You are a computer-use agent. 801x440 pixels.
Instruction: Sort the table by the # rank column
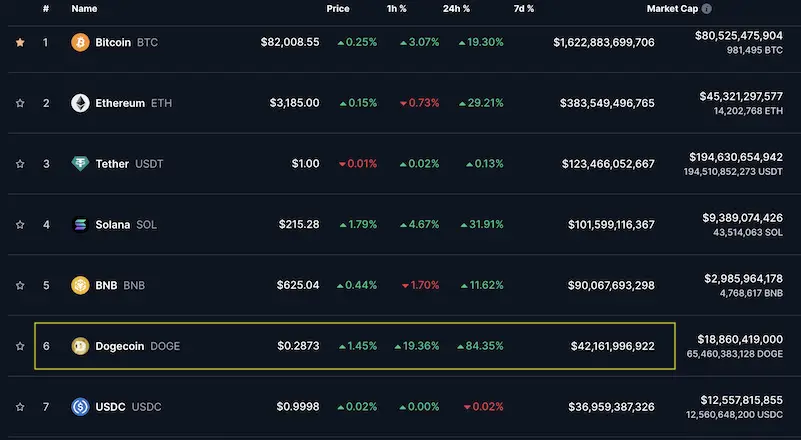[46, 9]
